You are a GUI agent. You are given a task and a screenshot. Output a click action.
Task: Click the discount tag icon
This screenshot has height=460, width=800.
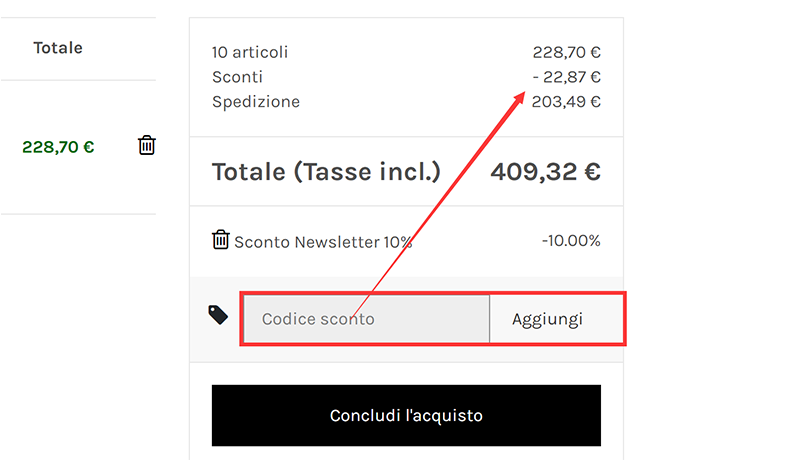[x=218, y=315]
